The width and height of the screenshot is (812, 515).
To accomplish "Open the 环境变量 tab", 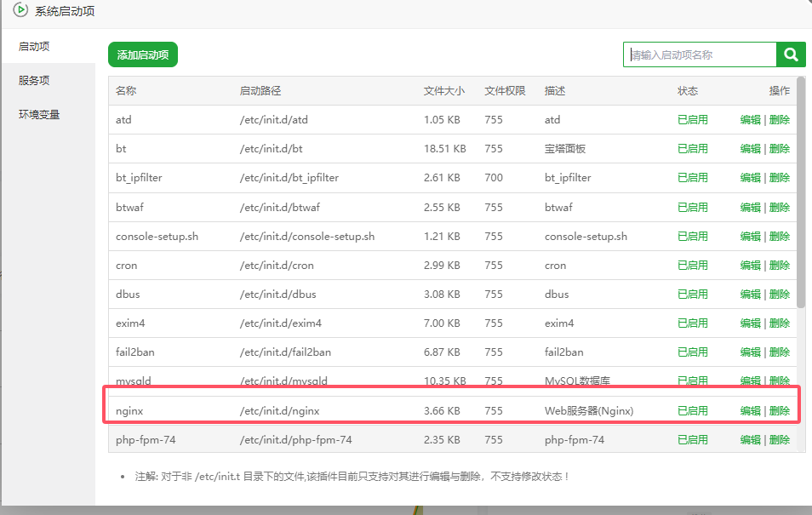I will (x=39, y=114).
